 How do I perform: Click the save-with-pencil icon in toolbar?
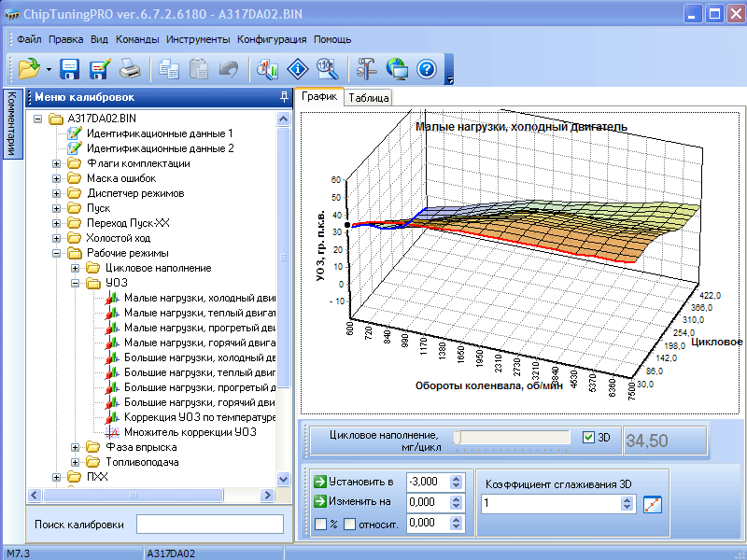click(100, 68)
